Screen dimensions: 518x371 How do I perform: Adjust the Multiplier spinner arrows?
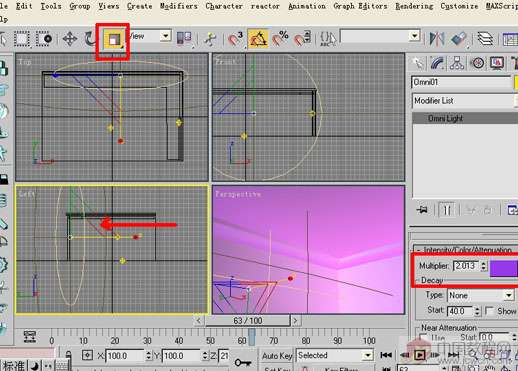[x=483, y=266]
